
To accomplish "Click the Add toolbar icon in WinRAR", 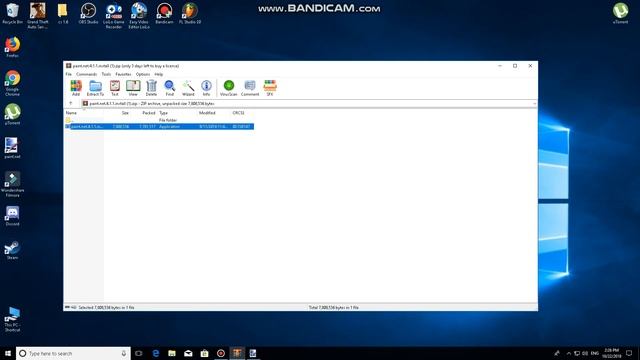I will 76,88.
